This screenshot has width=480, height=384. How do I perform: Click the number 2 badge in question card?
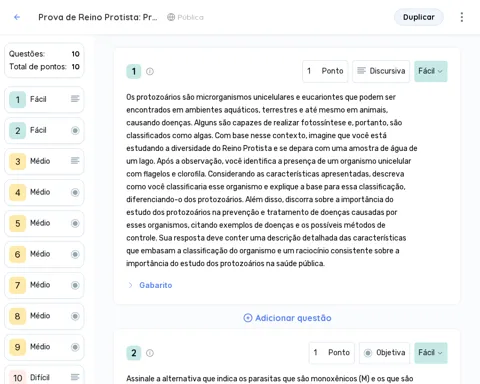[x=134, y=353]
